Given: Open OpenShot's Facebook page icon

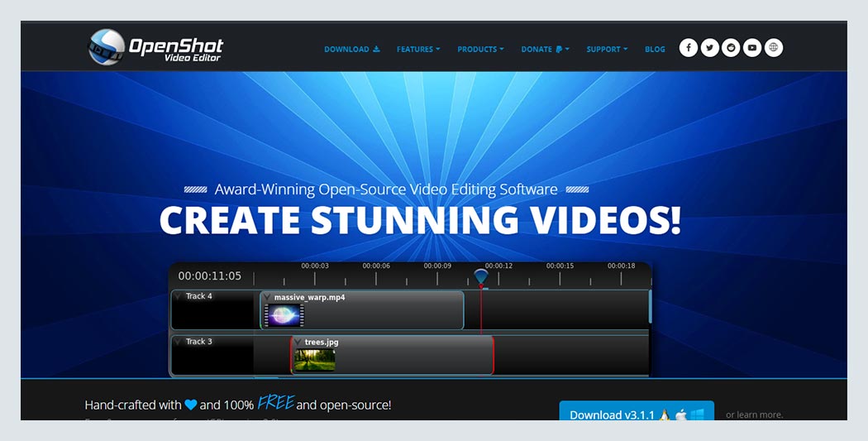Looking at the screenshot, I should pyautogui.click(x=688, y=48).
